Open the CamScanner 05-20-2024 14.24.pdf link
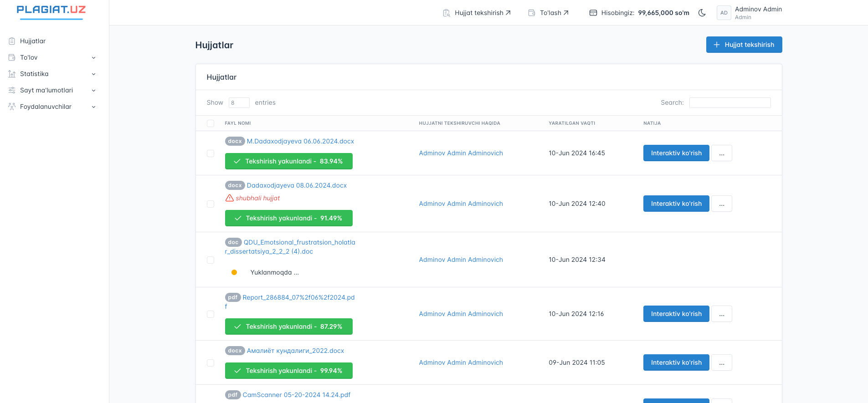868x403 pixels. click(297, 395)
